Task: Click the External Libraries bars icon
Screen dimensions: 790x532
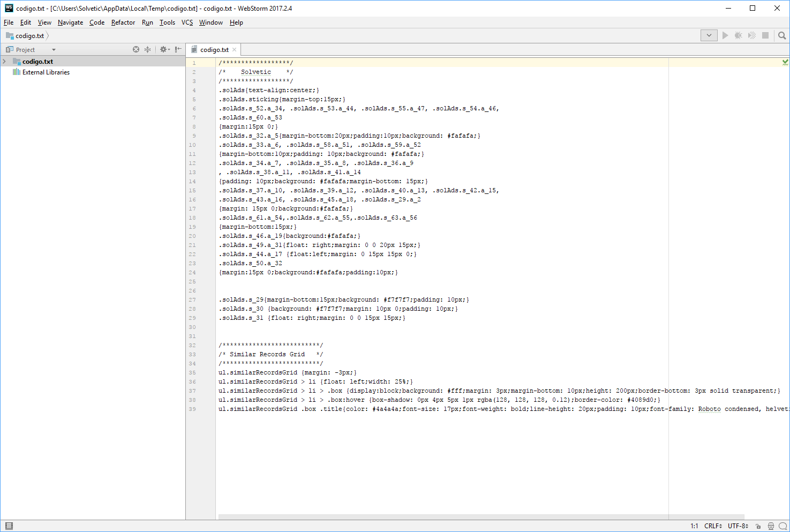Action: (x=17, y=72)
